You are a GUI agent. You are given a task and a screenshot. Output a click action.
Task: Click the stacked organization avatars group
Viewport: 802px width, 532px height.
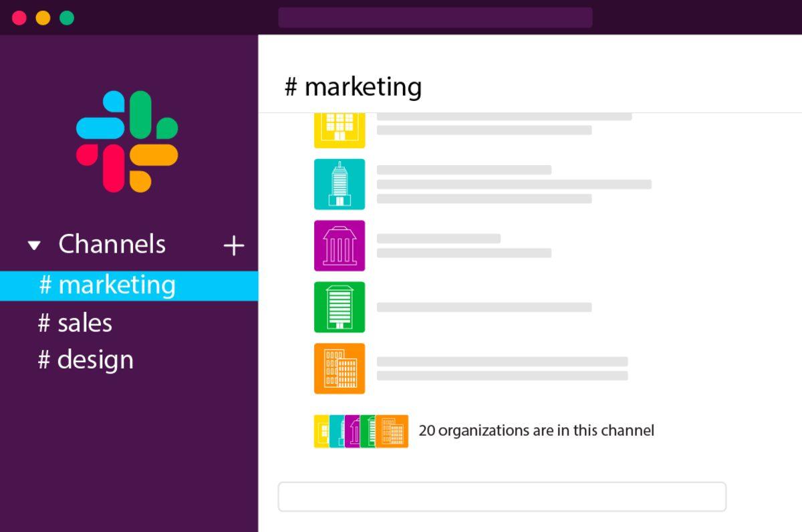pyautogui.click(x=360, y=431)
